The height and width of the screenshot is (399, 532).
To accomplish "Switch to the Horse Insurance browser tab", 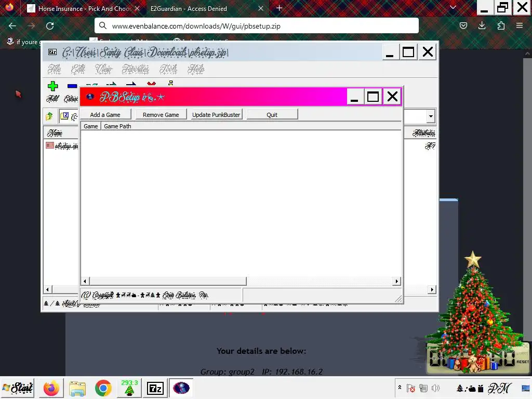I will pos(84,8).
